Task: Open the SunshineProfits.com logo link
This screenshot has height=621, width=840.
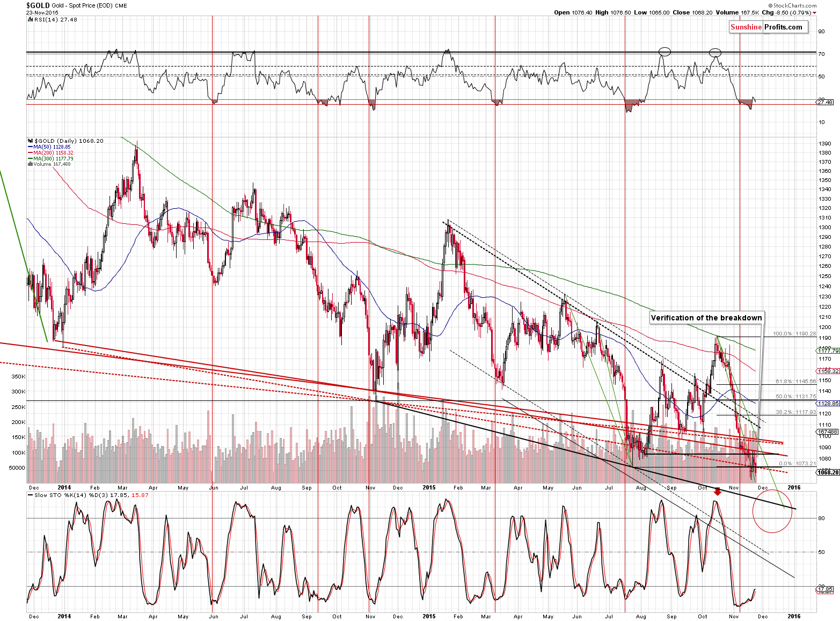Action: pos(768,27)
